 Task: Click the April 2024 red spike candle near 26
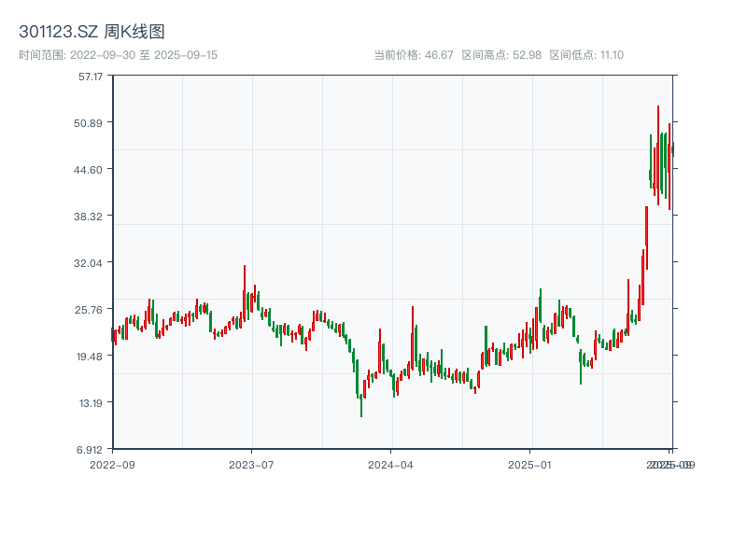(413, 336)
